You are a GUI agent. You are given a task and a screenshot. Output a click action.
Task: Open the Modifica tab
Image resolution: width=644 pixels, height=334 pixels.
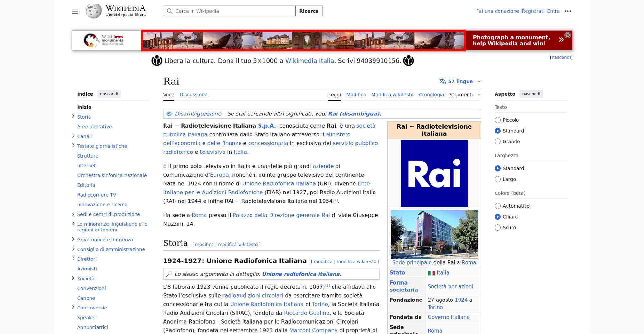[x=356, y=95]
